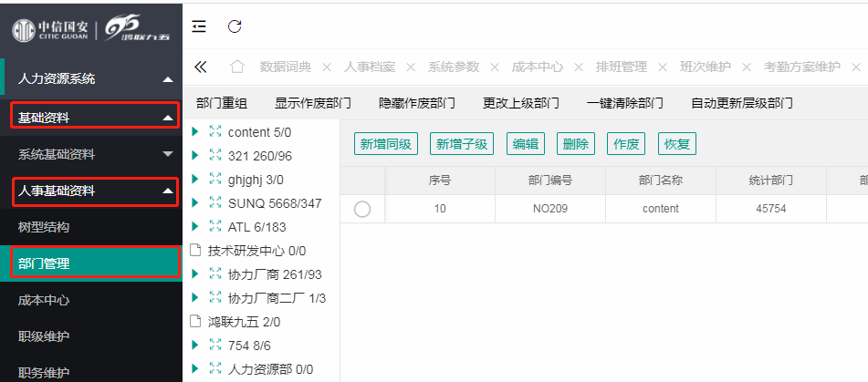Close the 考勤方案维护 tab
The width and height of the screenshot is (868, 382).
coord(856,67)
